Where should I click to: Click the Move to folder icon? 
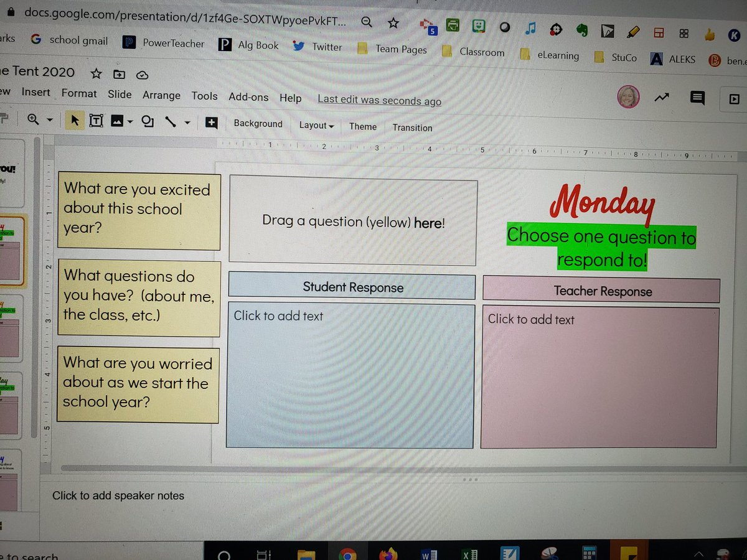coord(119,75)
